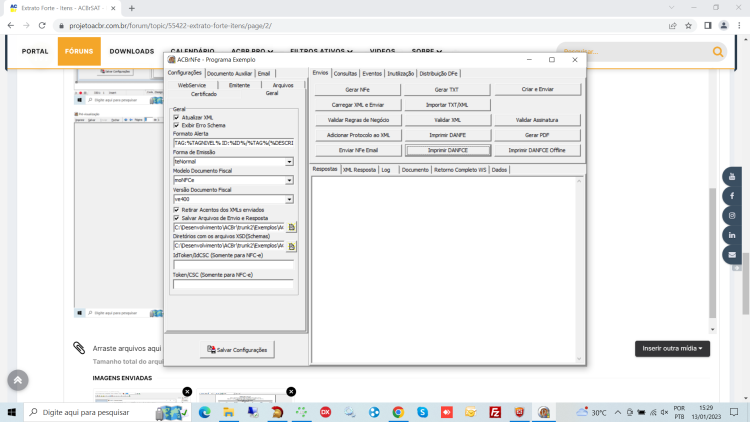Open the FÓRUNS navigation item

(79, 51)
